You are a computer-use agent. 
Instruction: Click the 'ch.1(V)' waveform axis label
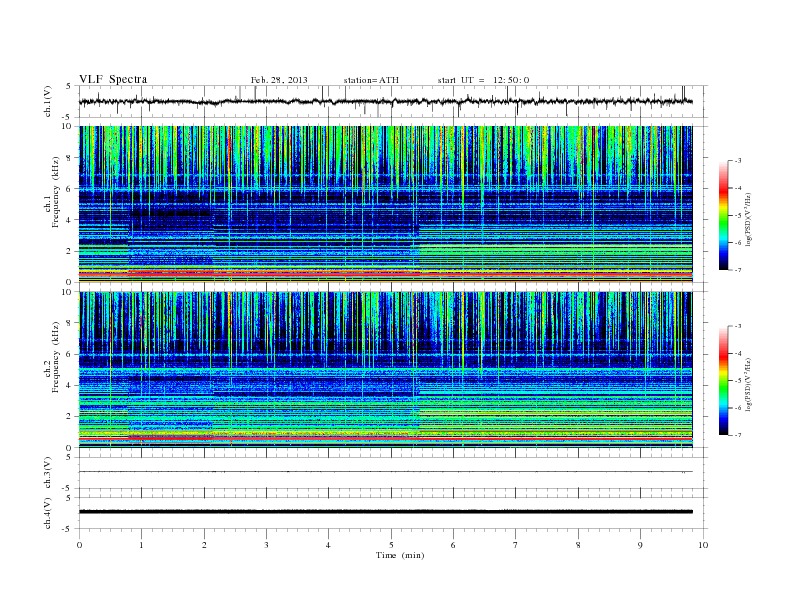pyautogui.click(x=47, y=101)
